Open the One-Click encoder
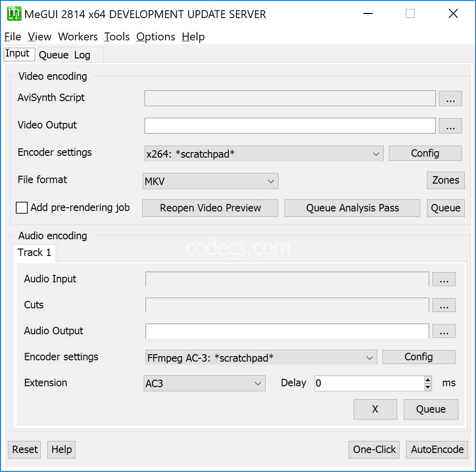The height and width of the screenshot is (472, 476). (374, 450)
